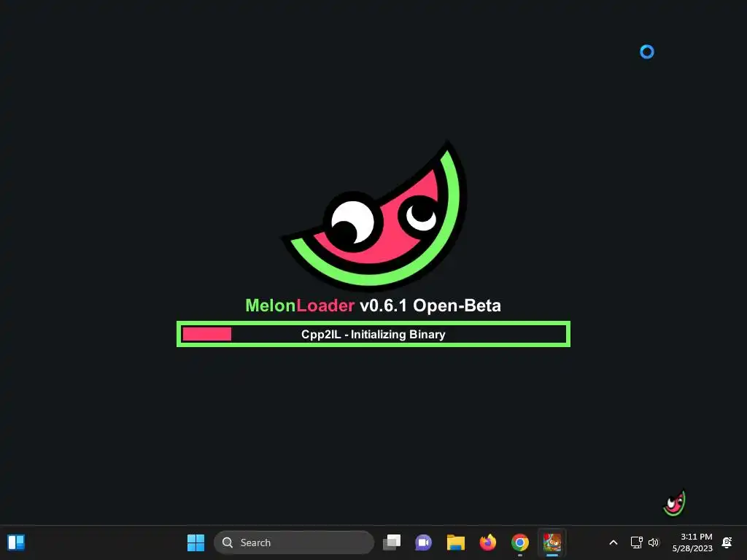Open the Windows Start menu
The height and width of the screenshot is (560, 747).
tap(196, 542)
